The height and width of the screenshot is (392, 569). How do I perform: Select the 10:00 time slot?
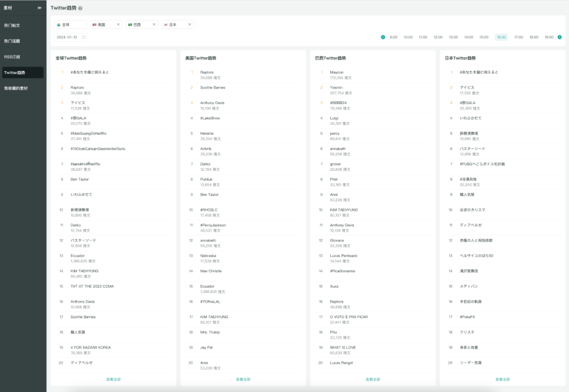pyautogui.click(x=408, y=37)
